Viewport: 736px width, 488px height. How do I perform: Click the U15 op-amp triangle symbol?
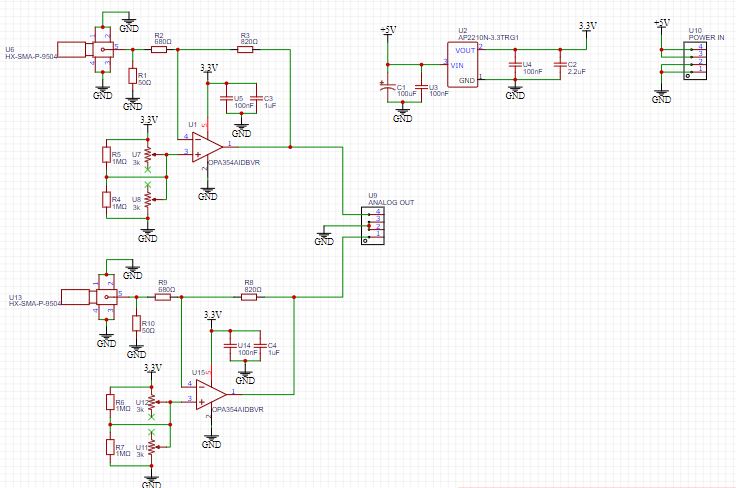click(x=210, y=396)
